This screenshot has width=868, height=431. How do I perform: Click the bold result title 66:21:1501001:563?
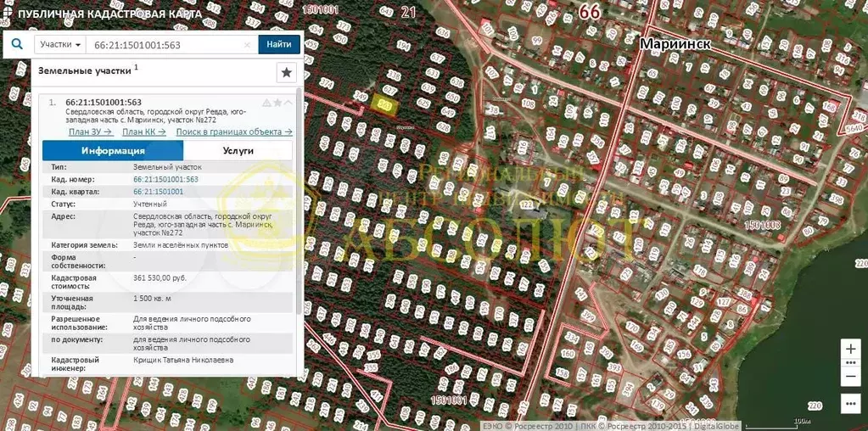pos(104,103)
